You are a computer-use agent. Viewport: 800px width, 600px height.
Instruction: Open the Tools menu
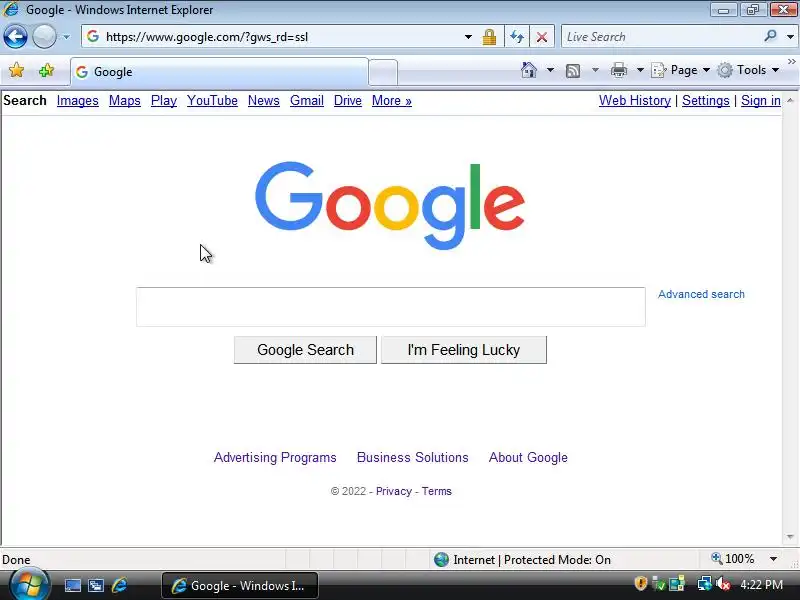click(x=748, y=70)
